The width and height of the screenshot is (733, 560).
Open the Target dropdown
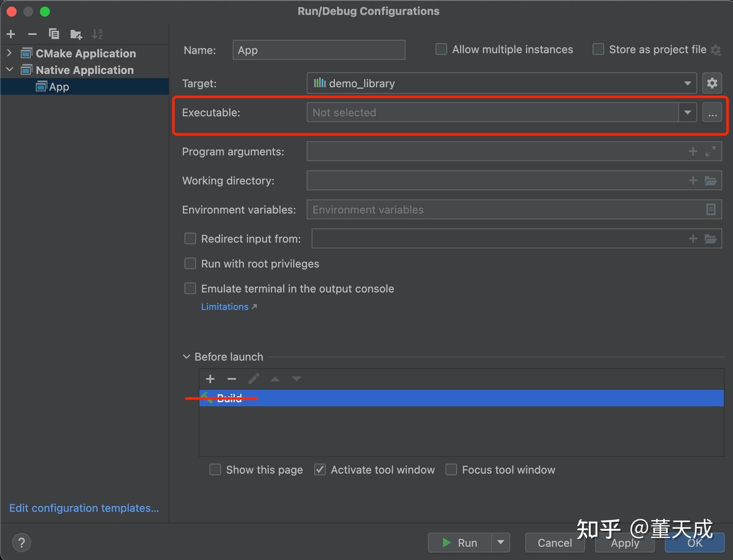click(x=501, y=83)
